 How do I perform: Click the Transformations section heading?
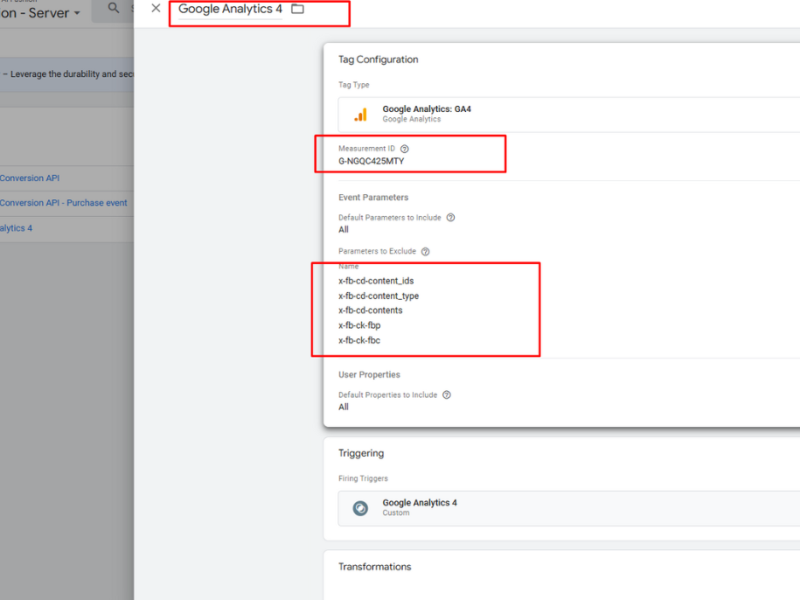pos(374,567)
